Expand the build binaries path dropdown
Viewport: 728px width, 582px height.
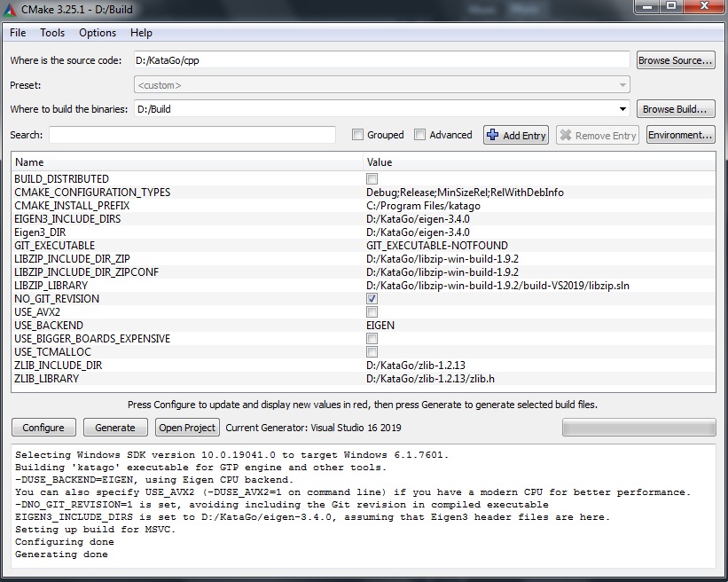tap(623, 110)
